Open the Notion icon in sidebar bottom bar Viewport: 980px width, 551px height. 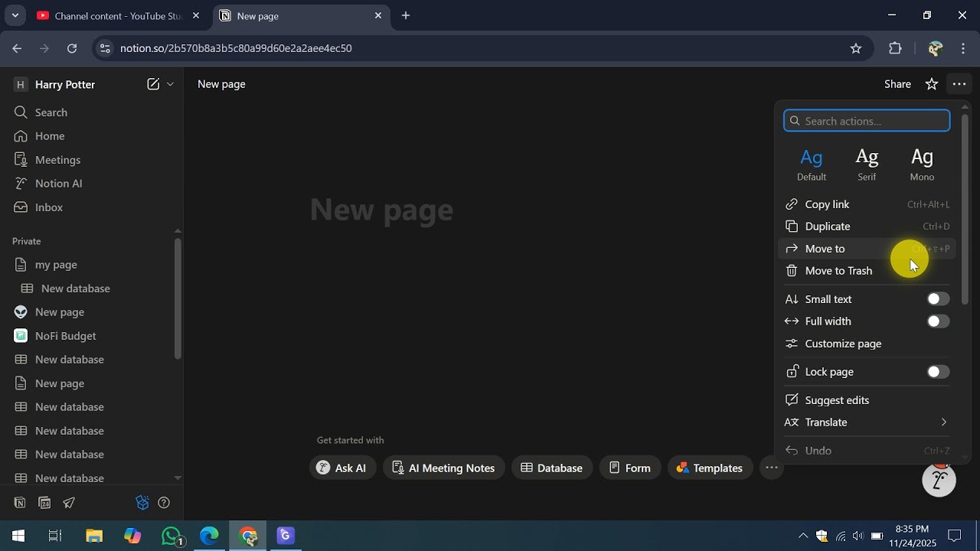point(20,503)
